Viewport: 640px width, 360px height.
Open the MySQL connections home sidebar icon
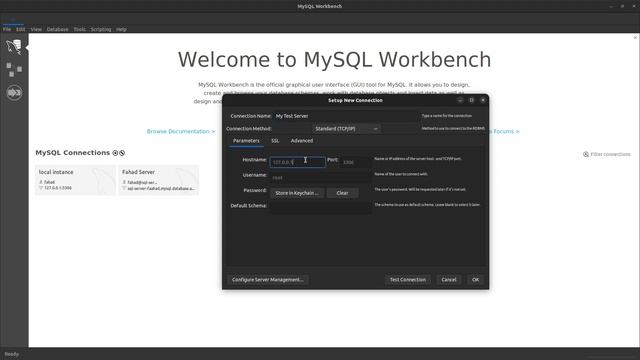[13, 47]
